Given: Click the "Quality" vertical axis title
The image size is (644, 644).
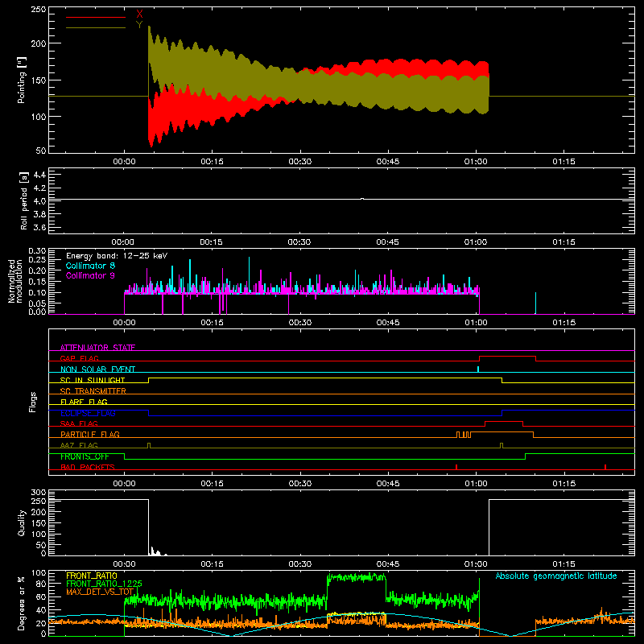Looking at the screenshot, I should (22, 522).
